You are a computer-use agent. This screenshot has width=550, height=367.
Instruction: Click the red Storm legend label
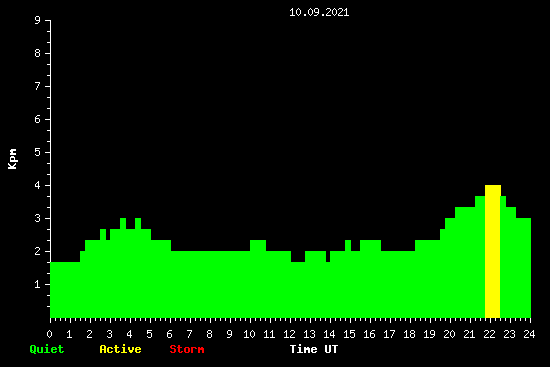(187, 349)
